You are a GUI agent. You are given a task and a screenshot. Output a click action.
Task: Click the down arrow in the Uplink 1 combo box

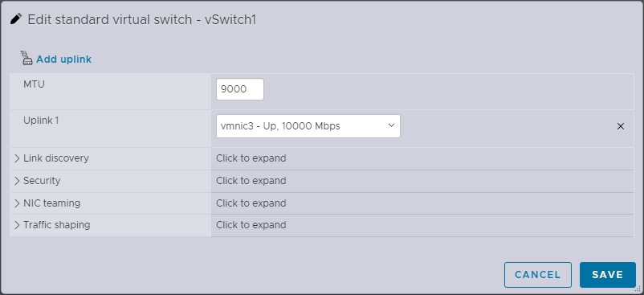click(391, 125)
